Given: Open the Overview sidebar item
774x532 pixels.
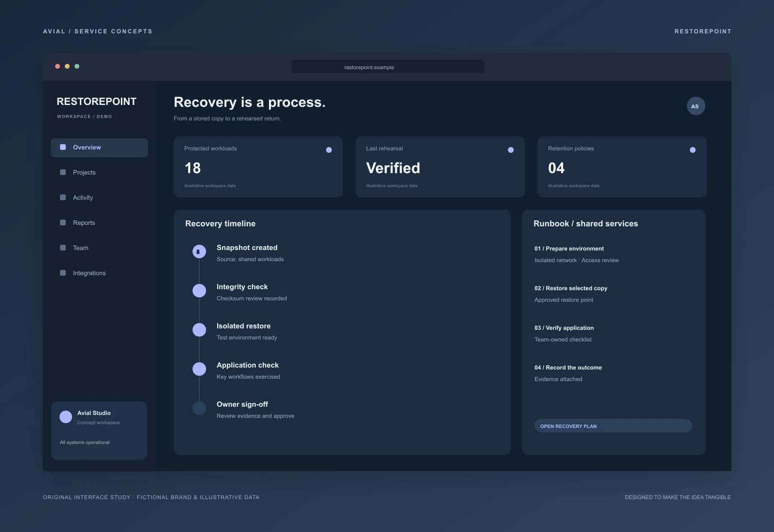Looking at the screenshot, I should tap(99, 148).
